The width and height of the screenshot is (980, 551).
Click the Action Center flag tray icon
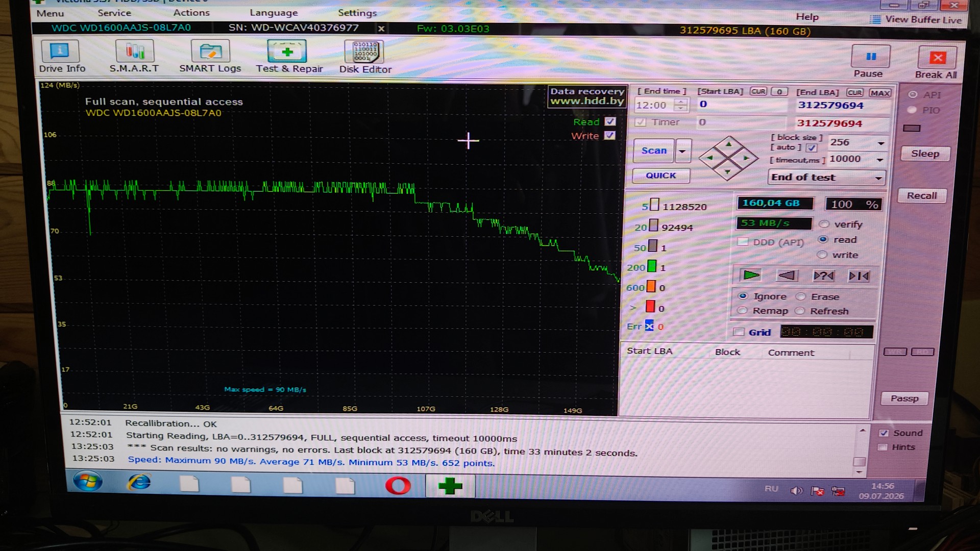(x=817, y=491)
